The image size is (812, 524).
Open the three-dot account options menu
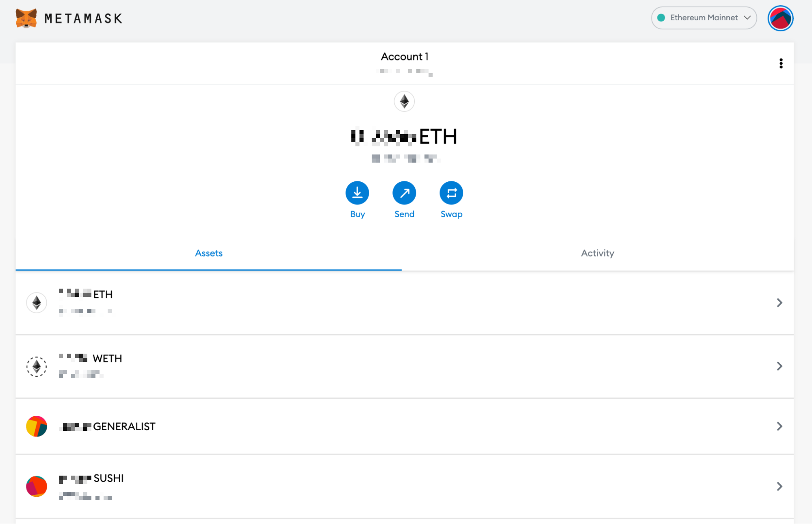click(x=781, y=63)
